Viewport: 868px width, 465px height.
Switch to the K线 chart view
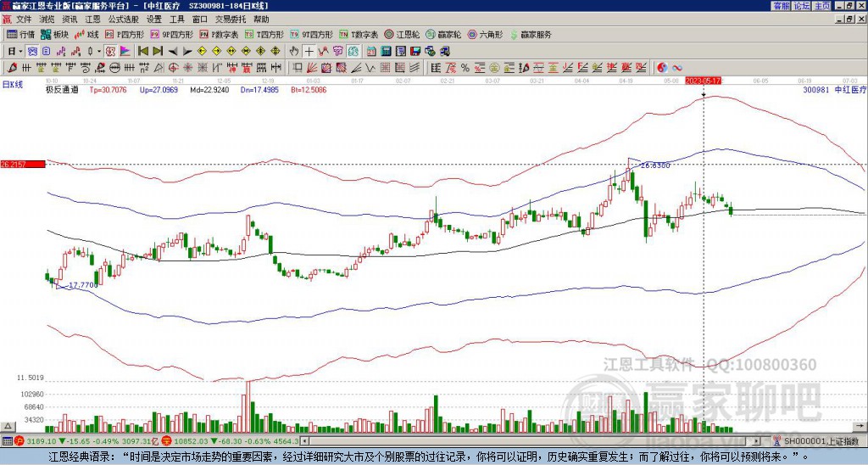[x=86, y=34]
